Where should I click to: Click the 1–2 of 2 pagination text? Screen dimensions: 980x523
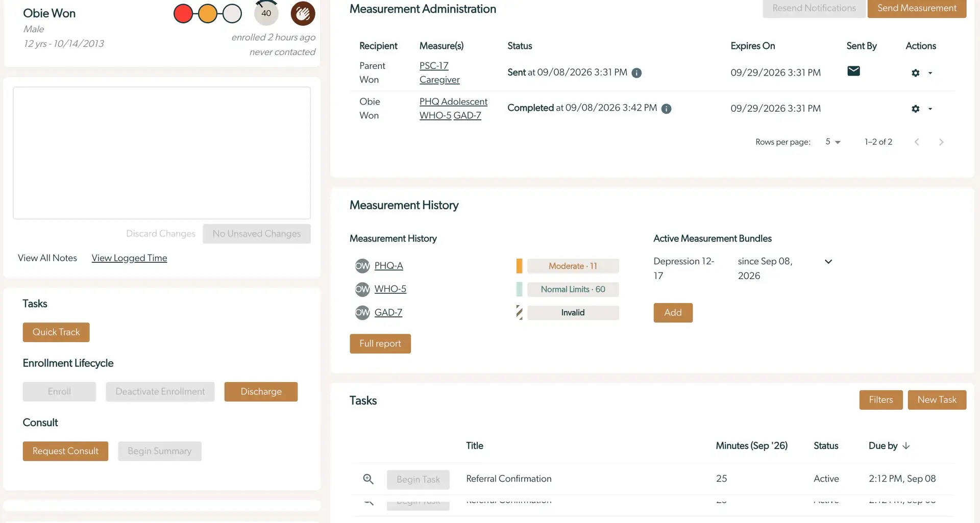(x=878, y=142)
